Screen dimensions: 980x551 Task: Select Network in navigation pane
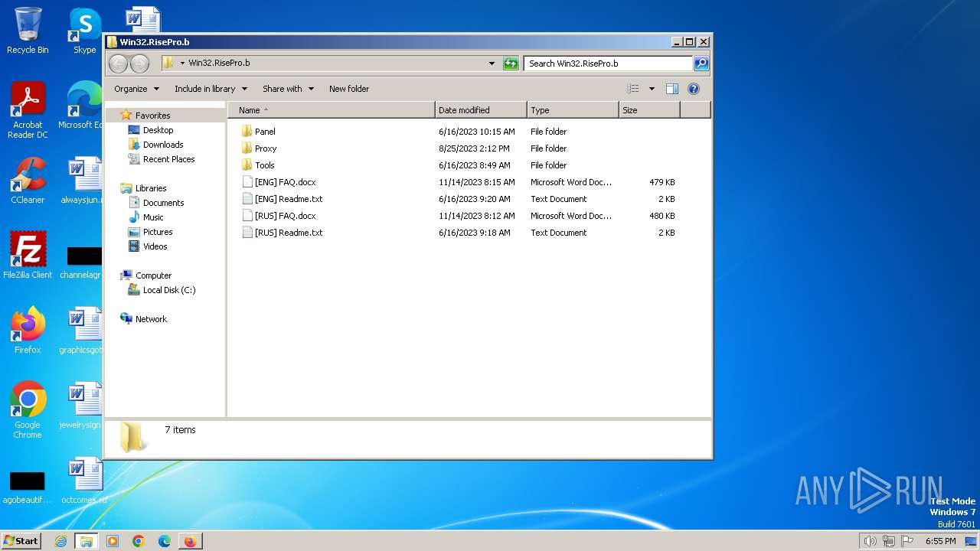click(x=151, y=319)
